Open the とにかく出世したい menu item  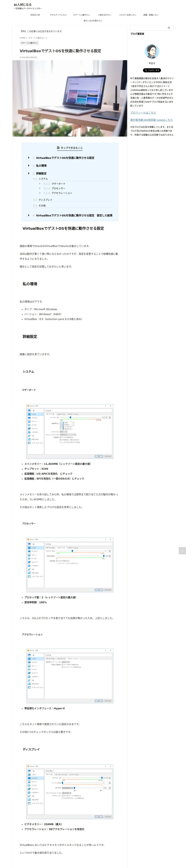pos(128,15)
